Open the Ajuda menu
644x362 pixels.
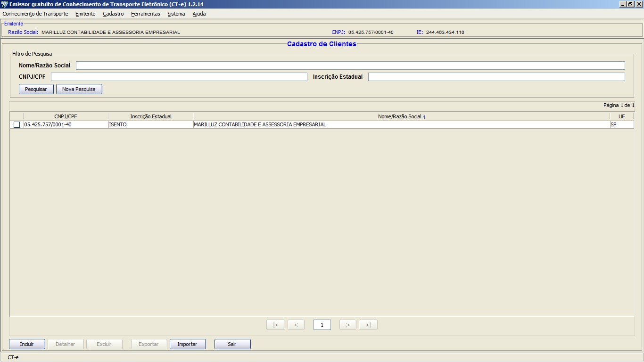point(199,14)
